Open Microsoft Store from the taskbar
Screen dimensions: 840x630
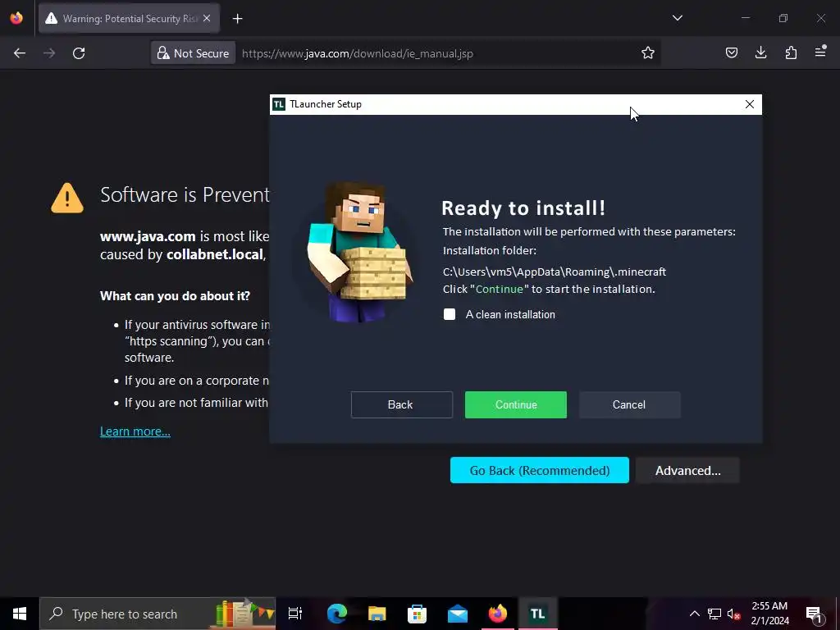point(418,614)
